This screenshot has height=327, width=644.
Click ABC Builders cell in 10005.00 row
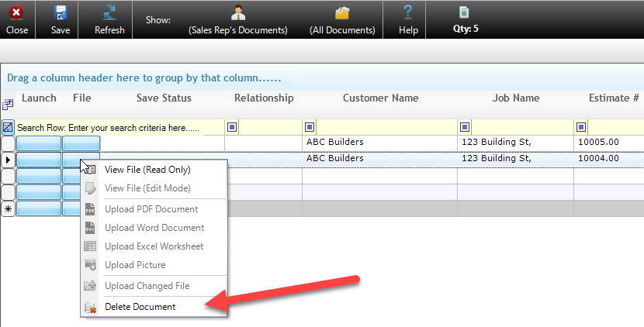click(379, 142)
